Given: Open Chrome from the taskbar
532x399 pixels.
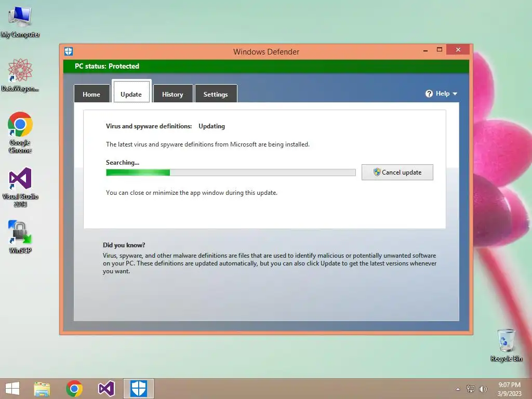Looking at the screenshot, I should tap(74, 389).
